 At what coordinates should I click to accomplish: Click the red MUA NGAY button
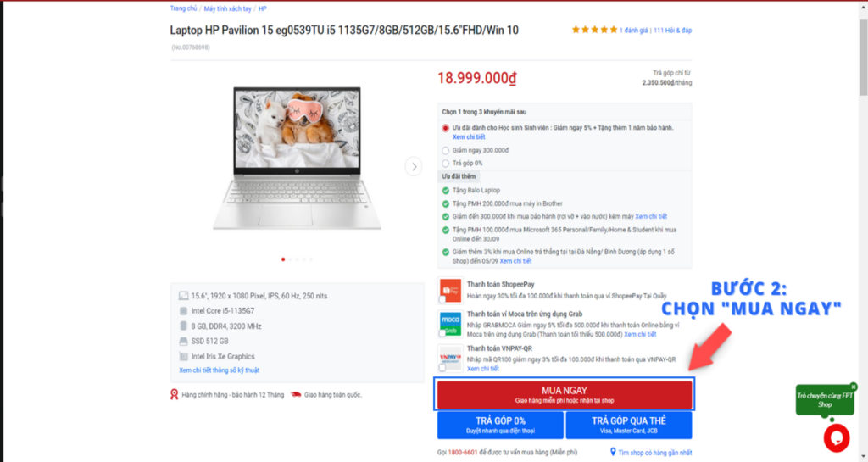tap(564, 394)
